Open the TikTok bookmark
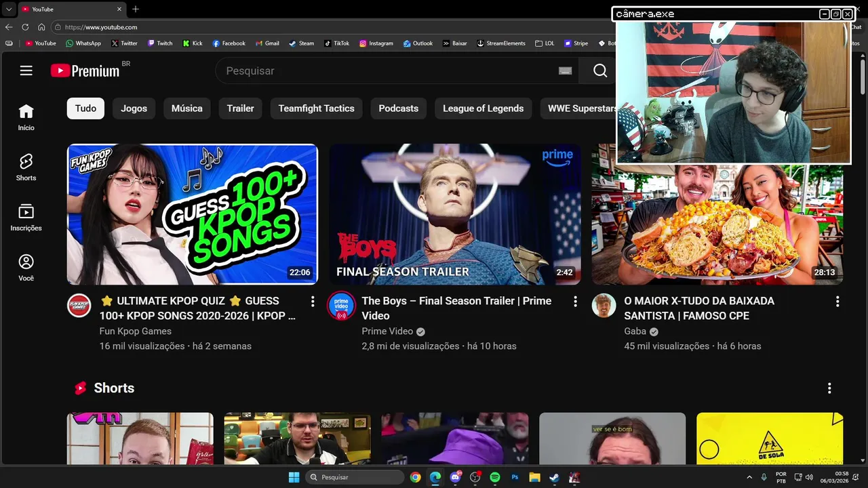The image size is (868, 488). coord(336,43)
